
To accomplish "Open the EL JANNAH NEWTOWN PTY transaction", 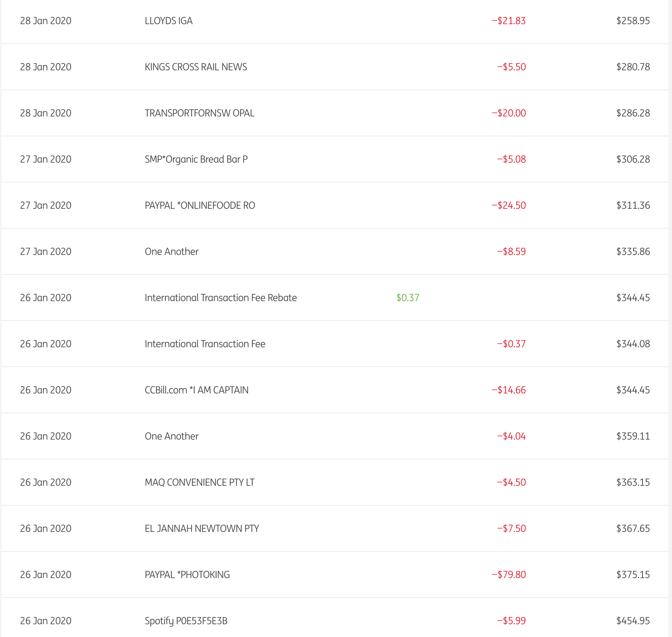I will point(202,529).
